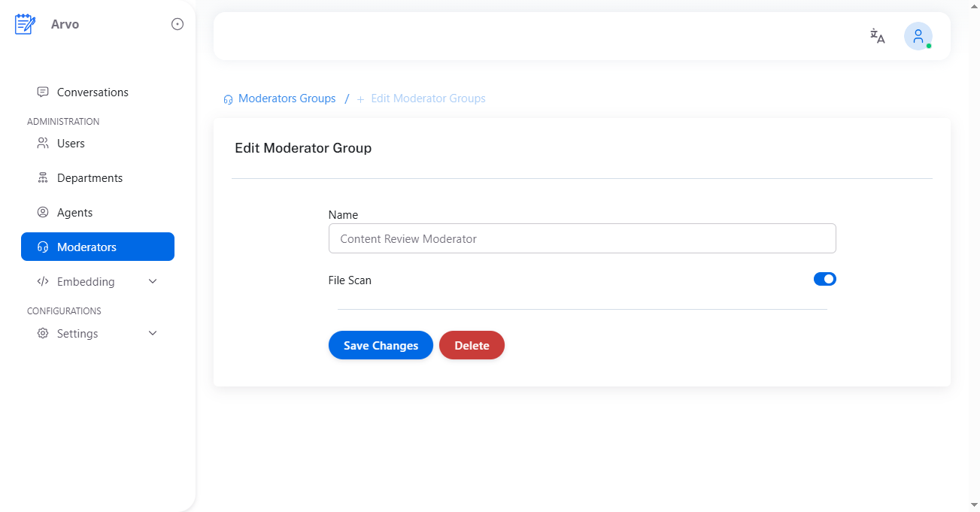Click the Arvo notepad logo icon
This screenshot has height=512, width=980.
click(x=24, y=23)
